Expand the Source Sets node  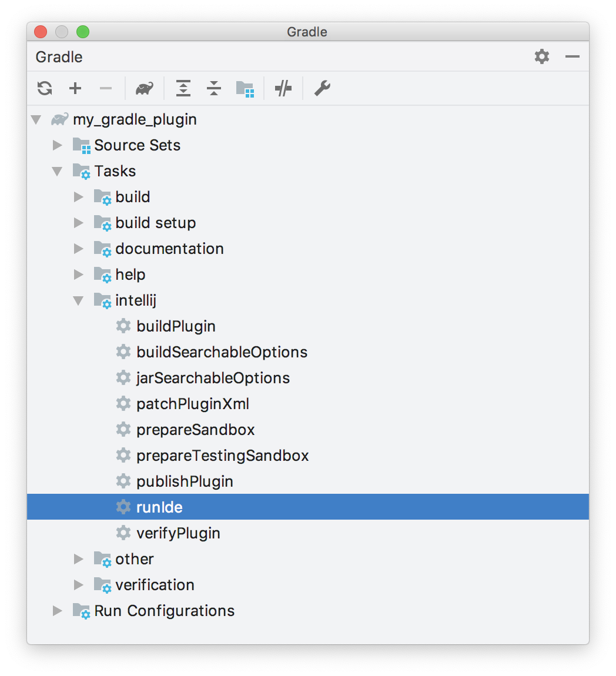57,145
